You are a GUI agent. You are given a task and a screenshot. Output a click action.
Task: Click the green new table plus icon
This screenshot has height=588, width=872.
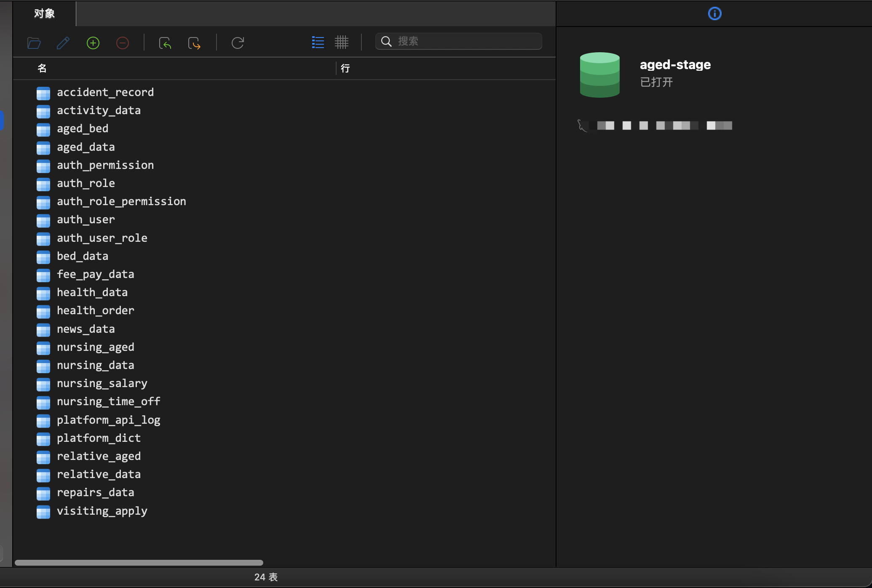point(93,43)
